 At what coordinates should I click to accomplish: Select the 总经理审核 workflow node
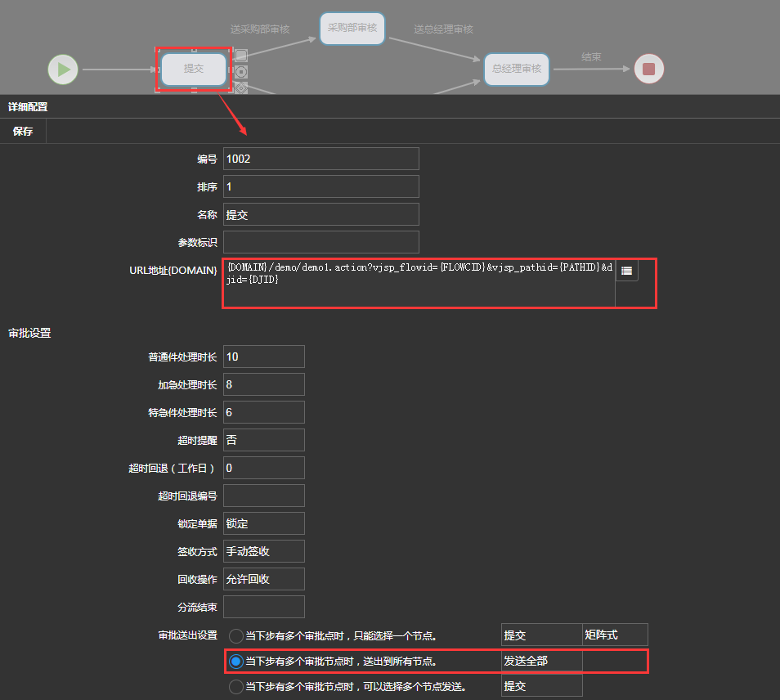point(517,69)
